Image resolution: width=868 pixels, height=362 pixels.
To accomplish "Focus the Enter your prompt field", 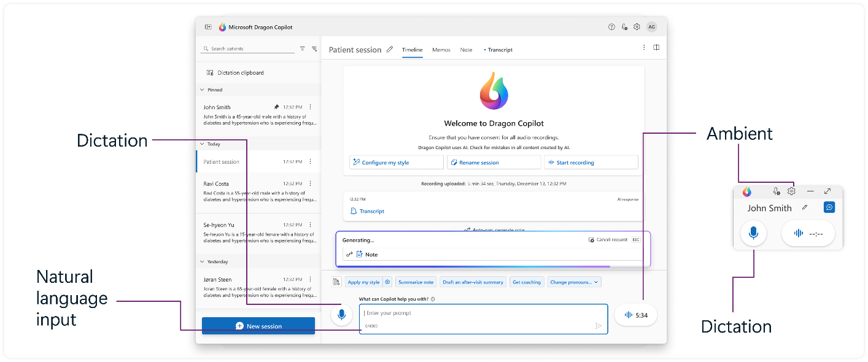I will [484, 319].
